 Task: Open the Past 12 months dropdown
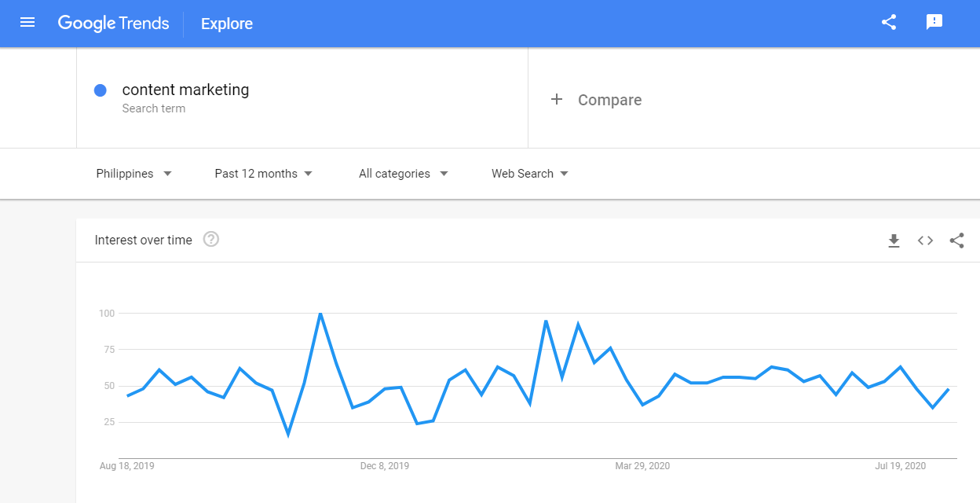263,174
